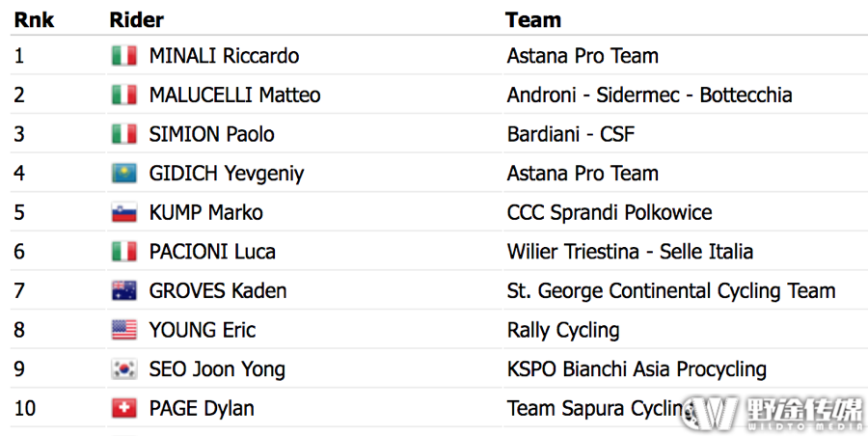Open the St. George Continental Cycling Team
Screen dimensions: 868x436
click(x=671, y=291)
